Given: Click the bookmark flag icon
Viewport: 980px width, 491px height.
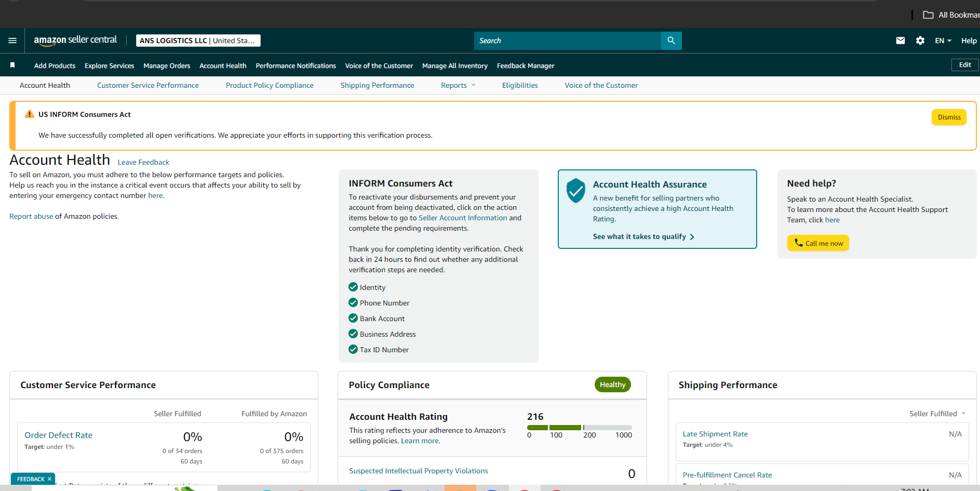Looking at the screenshot, I should (x=12, y=65).
